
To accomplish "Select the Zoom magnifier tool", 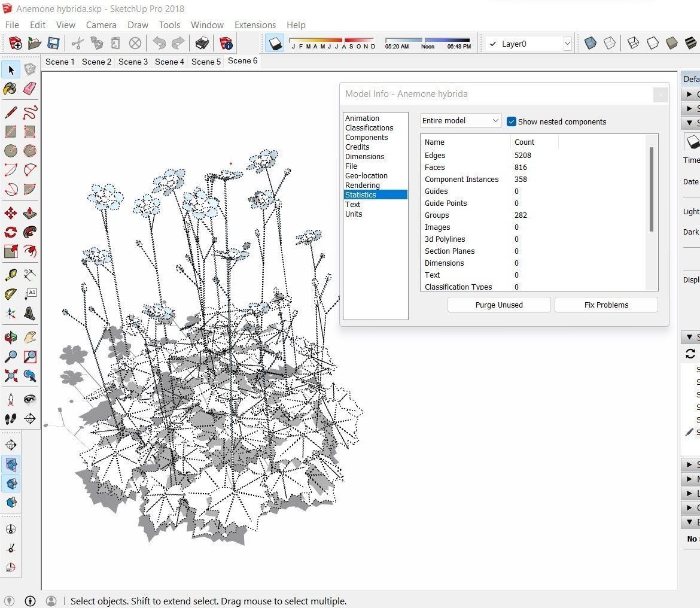I will [x=11, y=356].
